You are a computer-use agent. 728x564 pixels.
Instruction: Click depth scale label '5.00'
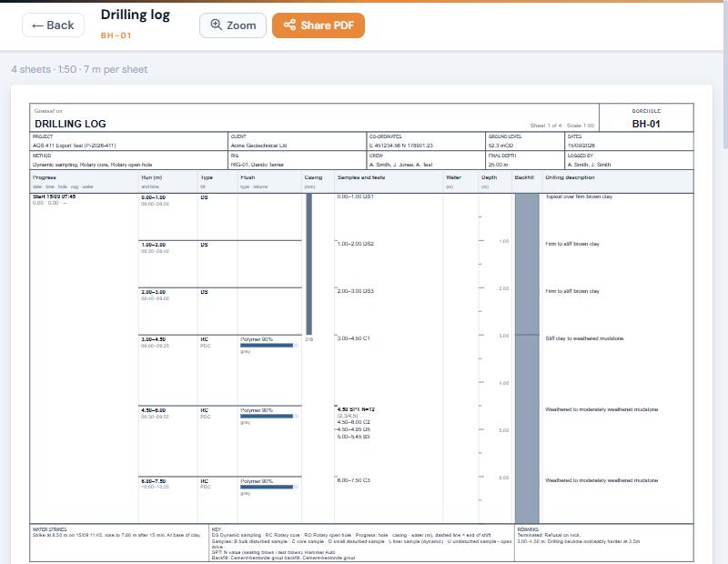point(504,430)
